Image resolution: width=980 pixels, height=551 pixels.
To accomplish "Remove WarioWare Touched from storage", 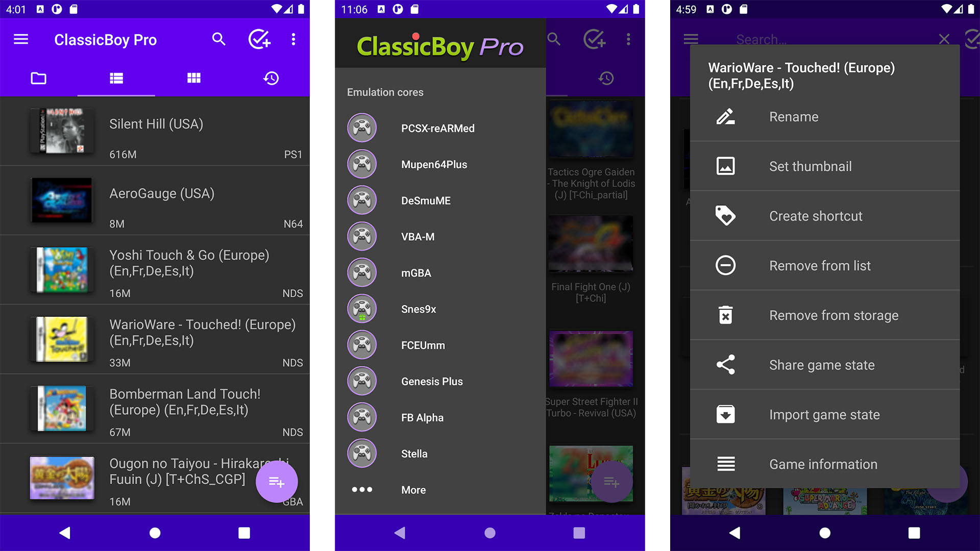I will click(834, 315).
